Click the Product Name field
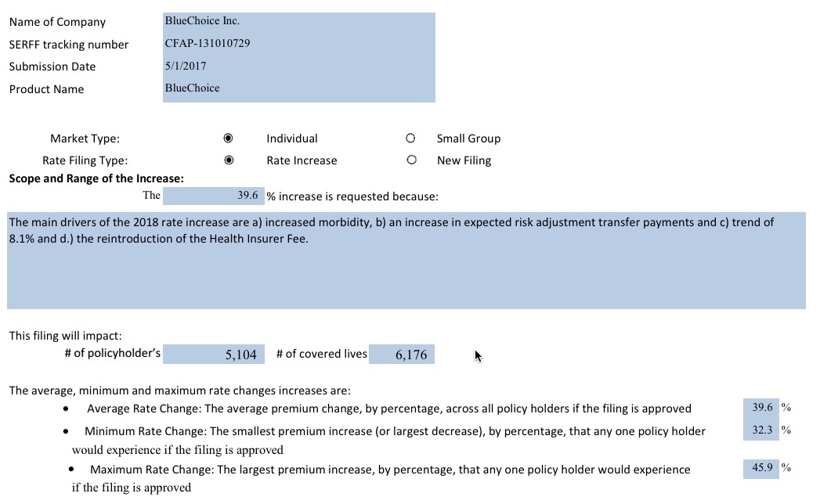The image size is (820, 504). point(298,88)
